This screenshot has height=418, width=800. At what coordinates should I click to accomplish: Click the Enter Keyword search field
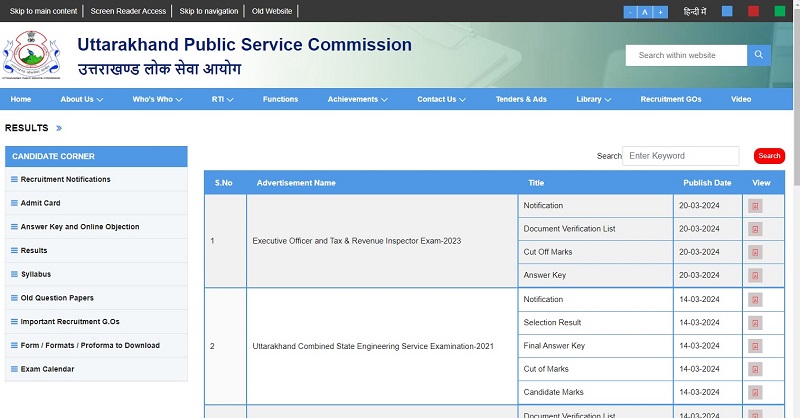point(680,156)
